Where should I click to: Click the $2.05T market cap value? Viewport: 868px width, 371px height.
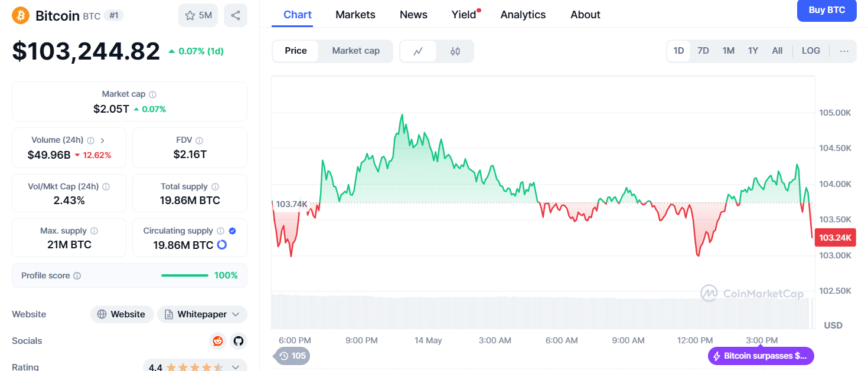click(111, 109)
